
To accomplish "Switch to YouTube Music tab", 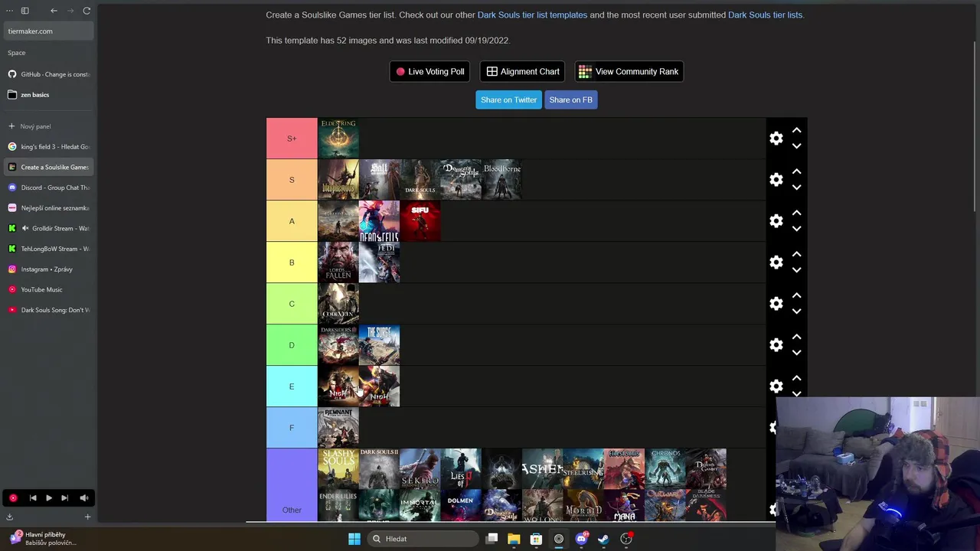I will click(x=48, y=289).
